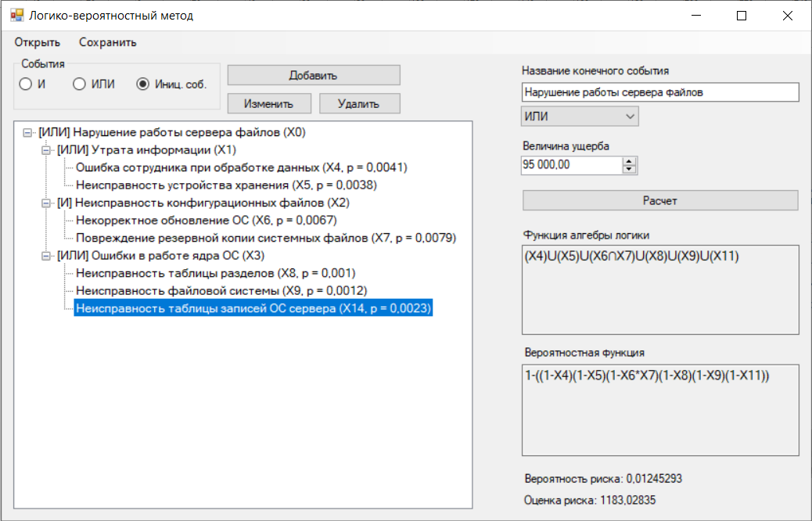The image size is (812, 521).
Task: Select Неисправность таблицы разделов (X8) item
Action: point(215,274)
